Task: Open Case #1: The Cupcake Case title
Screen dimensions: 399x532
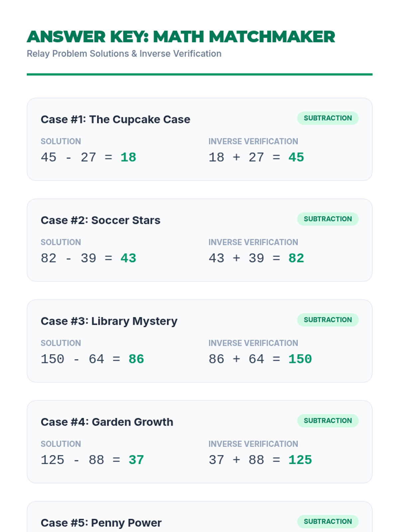Action: coord(115,119)
